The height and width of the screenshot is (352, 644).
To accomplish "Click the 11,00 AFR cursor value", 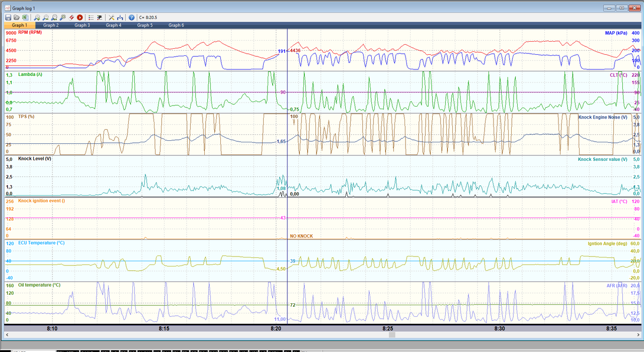I will click(x=280, y=319).
